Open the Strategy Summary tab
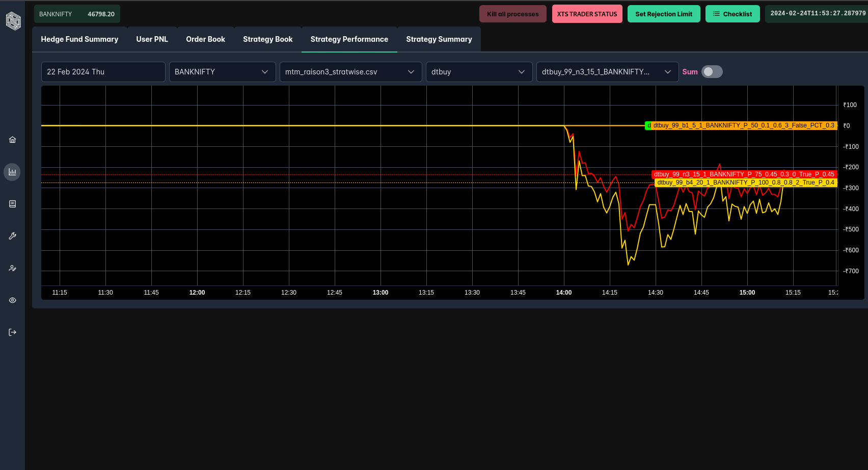 point(439,39)
